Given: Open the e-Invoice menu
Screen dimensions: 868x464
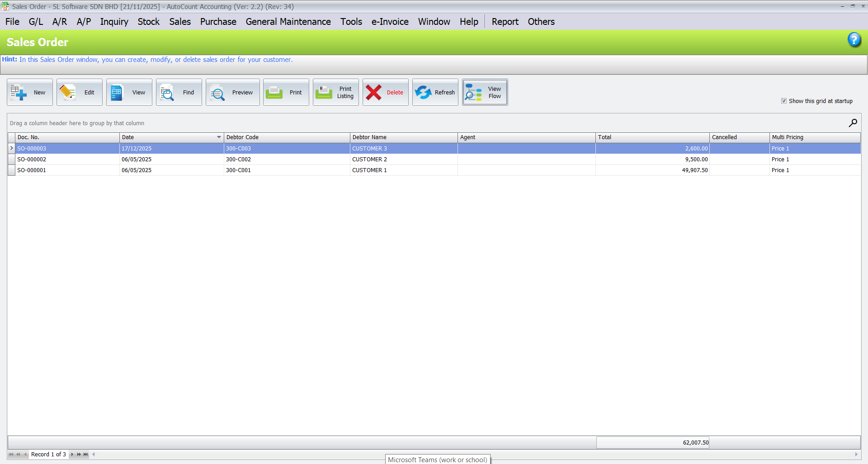Looking at the screenshot, I should (x=390, y=21).
